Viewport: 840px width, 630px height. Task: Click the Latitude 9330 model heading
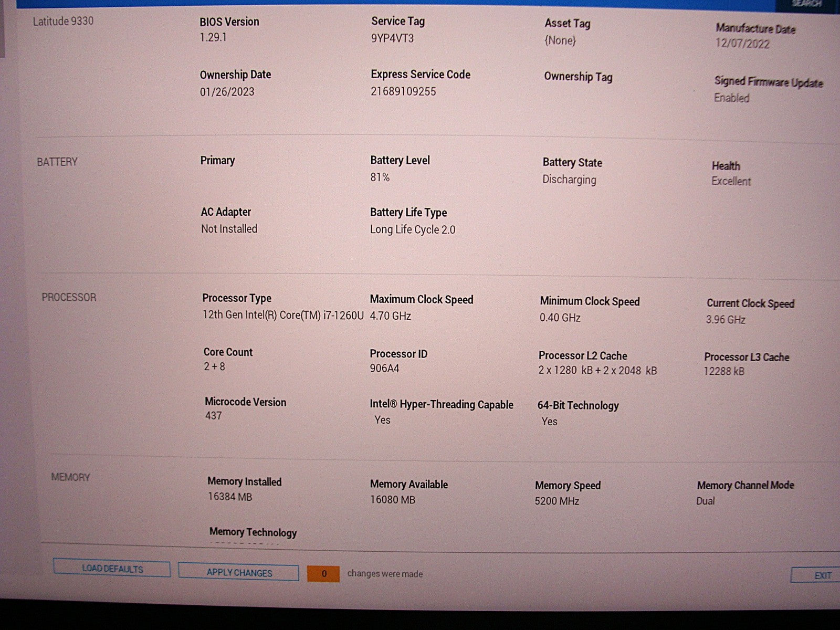[63, 21]
